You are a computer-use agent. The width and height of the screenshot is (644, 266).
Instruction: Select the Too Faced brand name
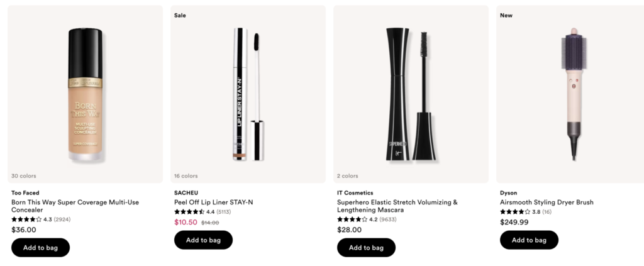click(25, 193)
